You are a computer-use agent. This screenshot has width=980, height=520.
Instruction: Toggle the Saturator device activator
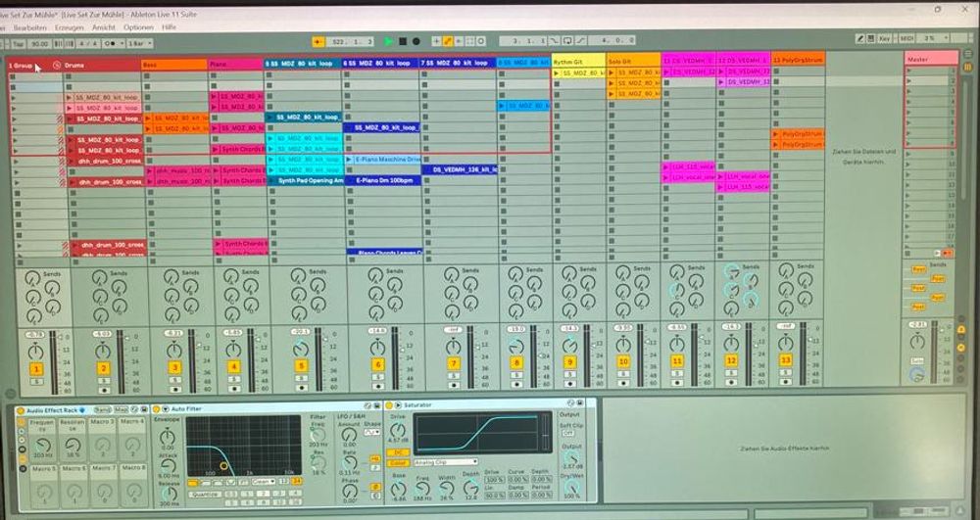(389, 405)
